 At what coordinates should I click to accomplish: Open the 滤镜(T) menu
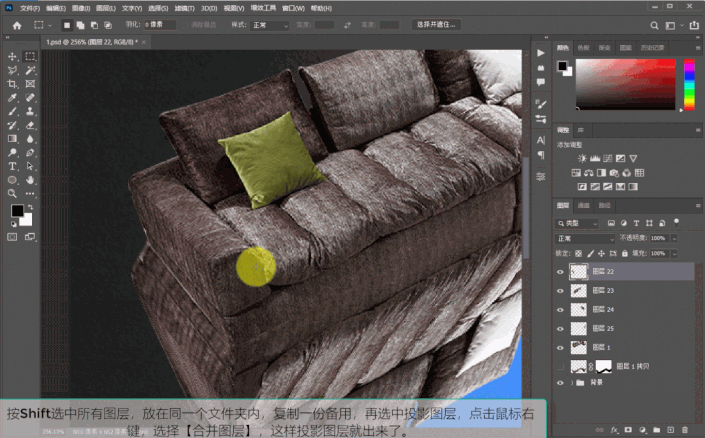point(184,8)
